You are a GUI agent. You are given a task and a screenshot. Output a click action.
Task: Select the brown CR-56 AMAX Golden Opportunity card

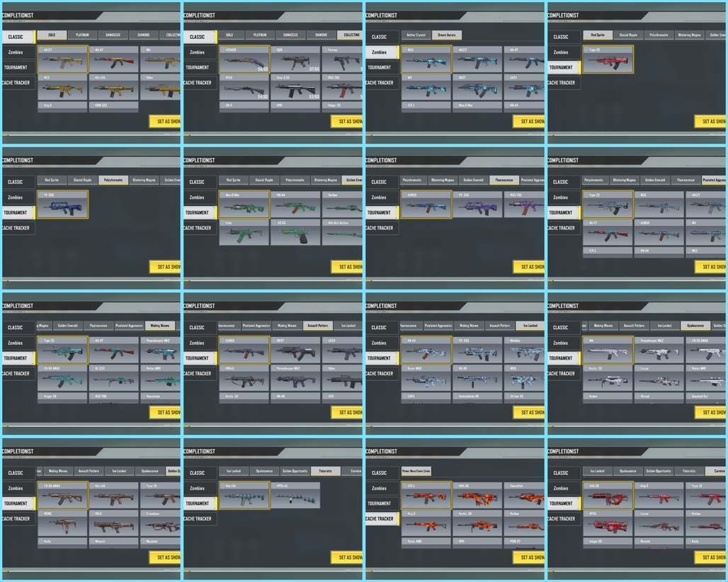[63, 496]
